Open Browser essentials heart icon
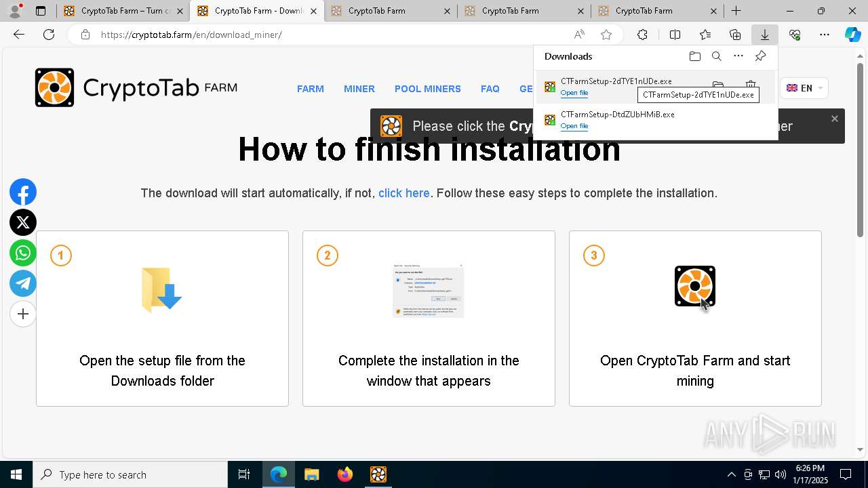Image resolution: width=868 pixels, height=488 pixels. point(795,35)
